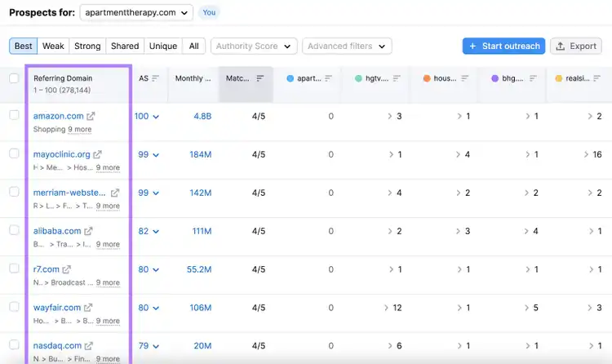Select the Best tab

click(24, 46)
